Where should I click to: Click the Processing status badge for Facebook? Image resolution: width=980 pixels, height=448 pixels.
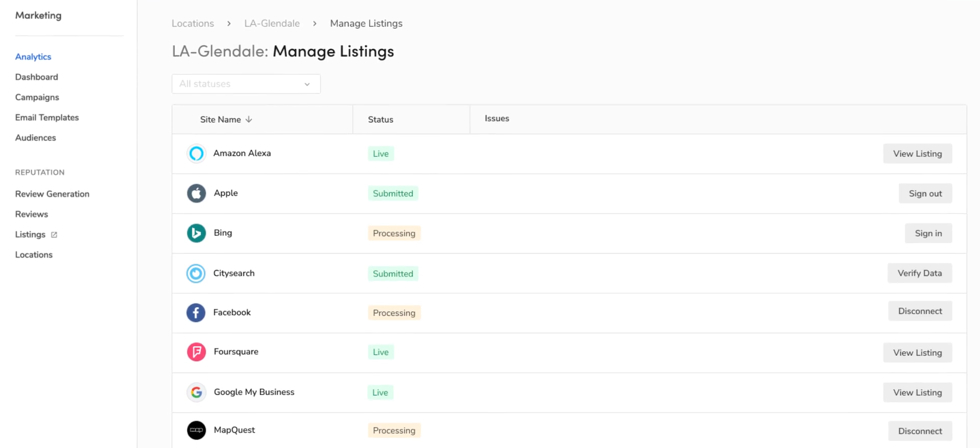[x=394, y=313]
